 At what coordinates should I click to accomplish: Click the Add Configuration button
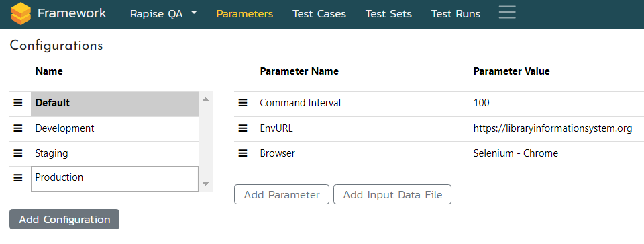tap(64, 219)
